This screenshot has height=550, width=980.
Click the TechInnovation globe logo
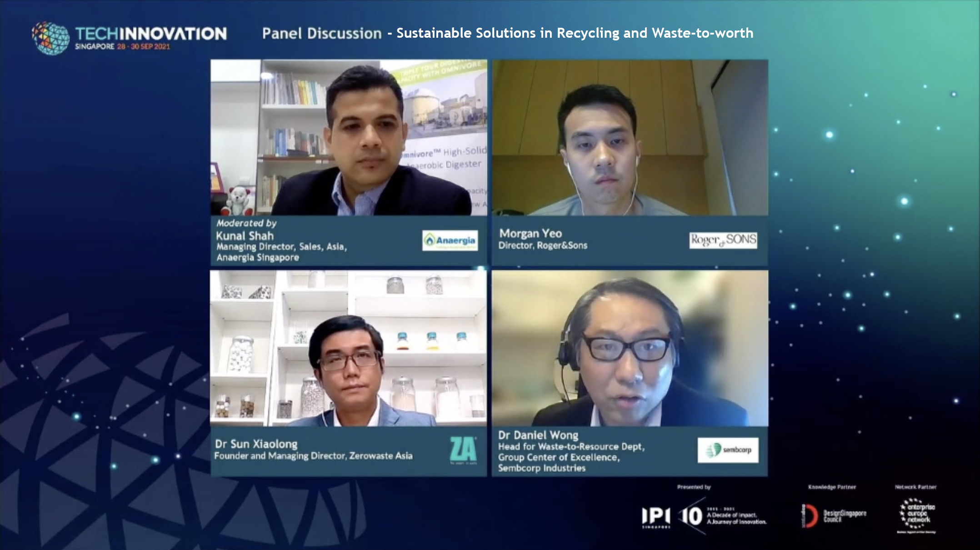(x=50, y=38)
